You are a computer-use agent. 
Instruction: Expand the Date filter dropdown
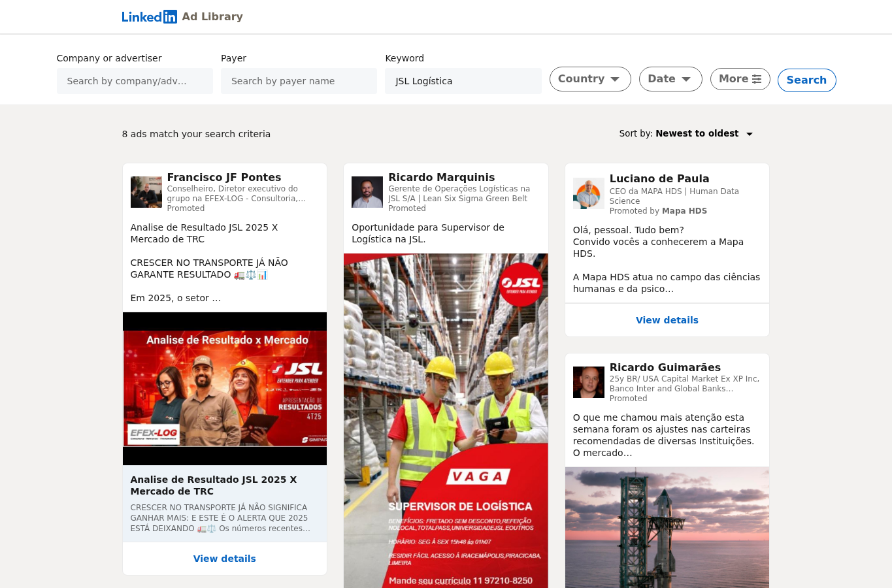coord(670,79)
